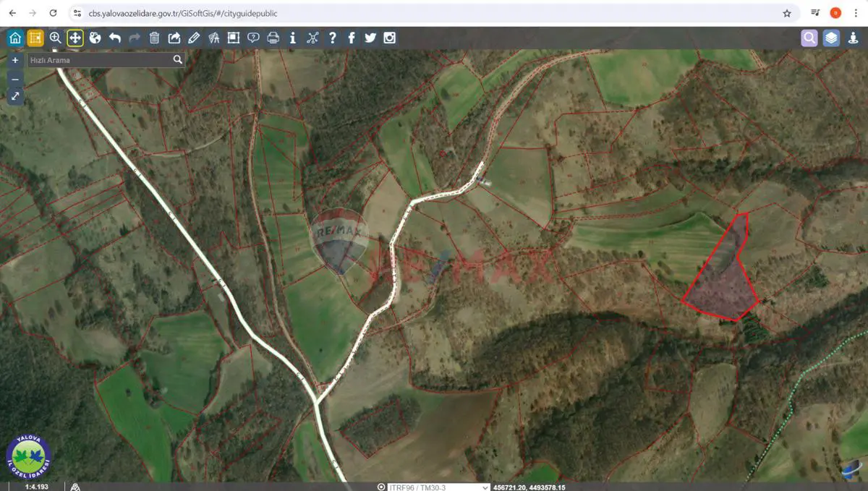Bookmark this page with the star icon
The height and width of the screenshot is (491, 868).
(787, 13)
